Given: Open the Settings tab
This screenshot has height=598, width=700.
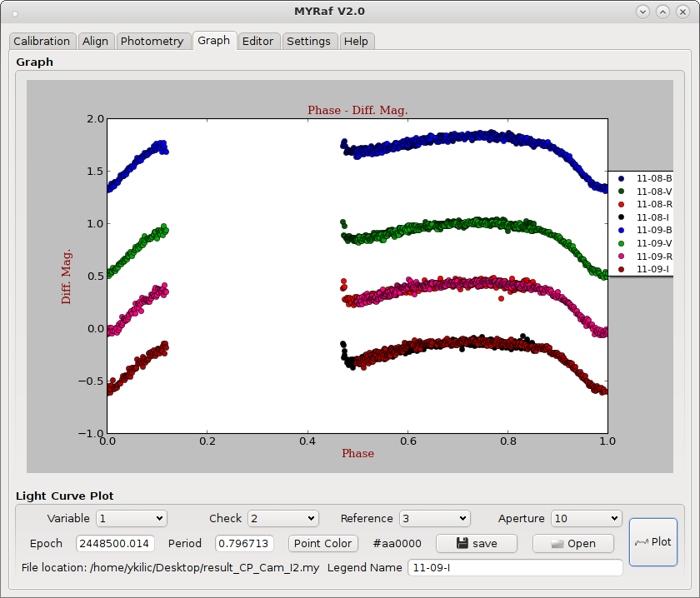Looking at the screenshot, I should click(x=308, y=41).
